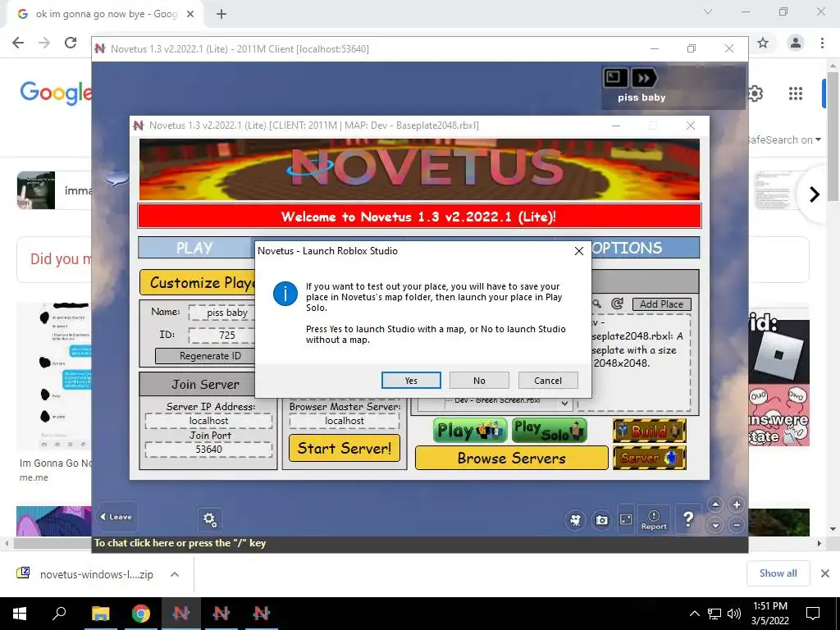Open Chrome profile avatar icon
This screenshot has height=630, width=840.
[x=796, y=43]
